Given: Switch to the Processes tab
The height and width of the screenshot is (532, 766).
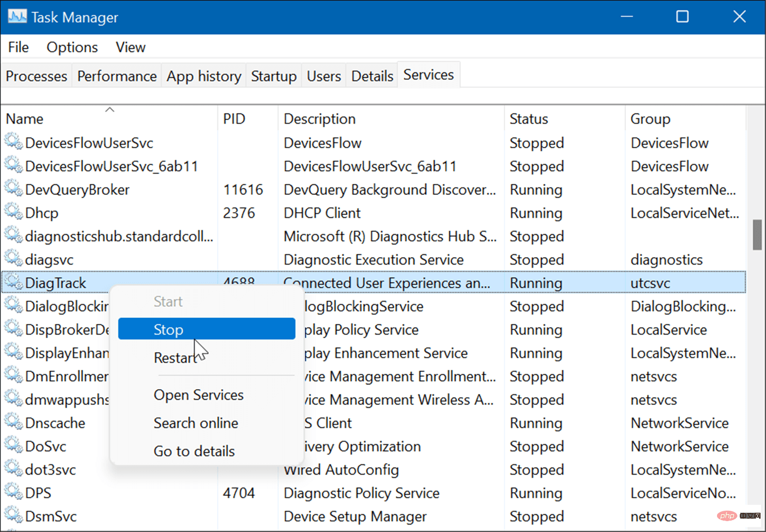Looking at the screenshot, I should pyautogui.click(x=37, y=76).
